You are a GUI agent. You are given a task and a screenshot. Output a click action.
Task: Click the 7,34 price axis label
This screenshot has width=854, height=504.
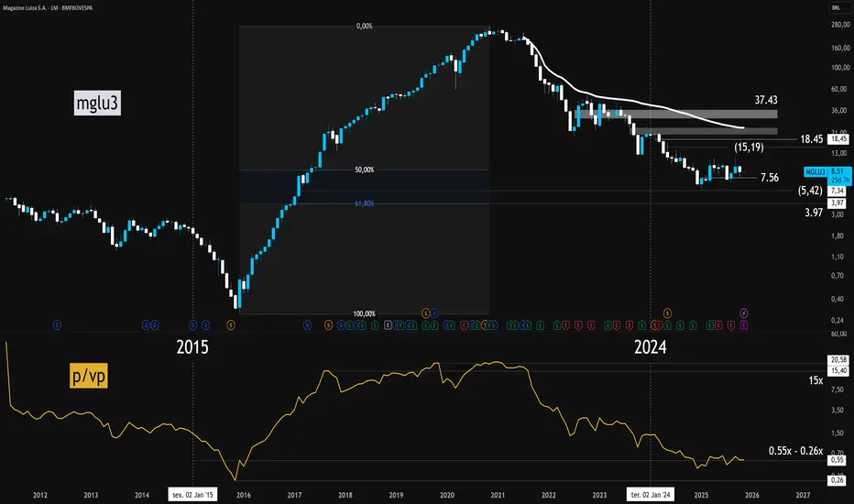click(x=838, y=191)
